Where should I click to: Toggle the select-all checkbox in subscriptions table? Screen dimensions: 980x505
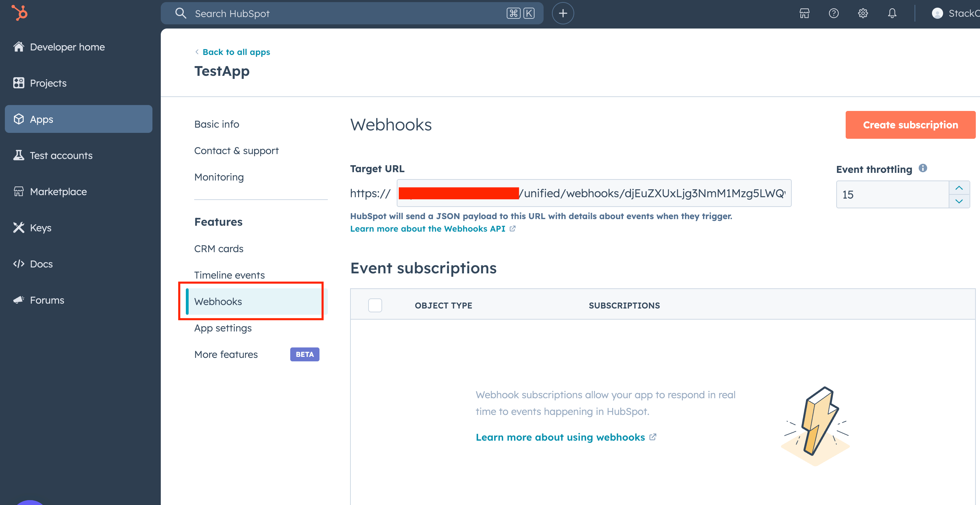[375, 305]
